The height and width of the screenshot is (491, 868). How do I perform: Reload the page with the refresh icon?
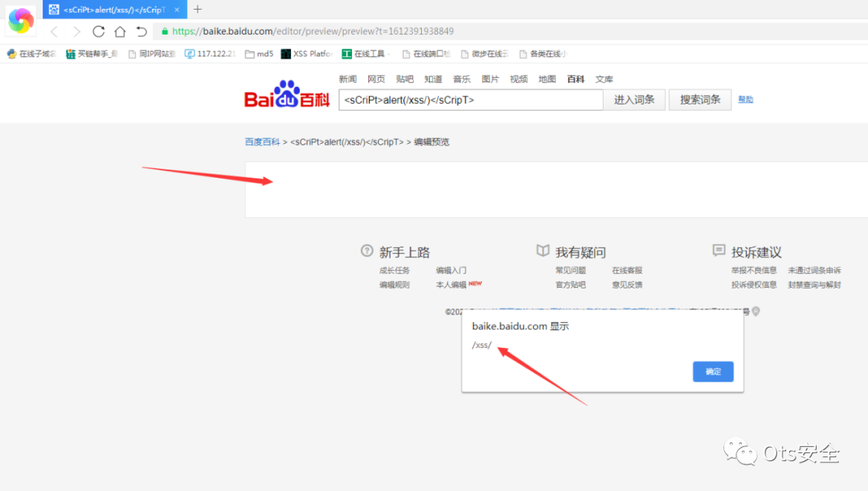point(99,31)
